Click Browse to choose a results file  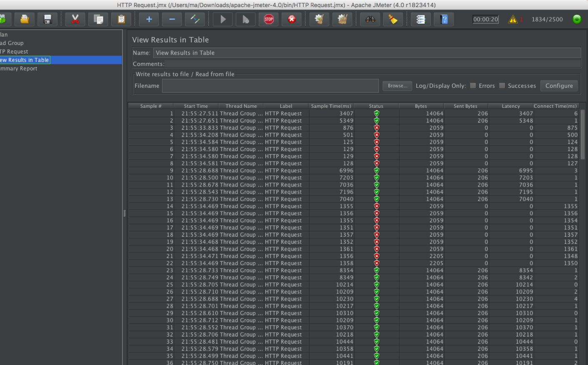[x=397, y=86]
